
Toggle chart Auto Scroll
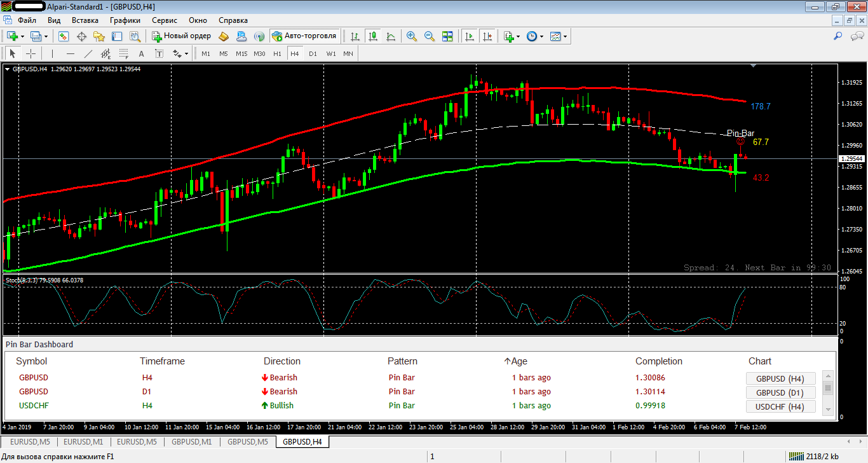(470, 36)
